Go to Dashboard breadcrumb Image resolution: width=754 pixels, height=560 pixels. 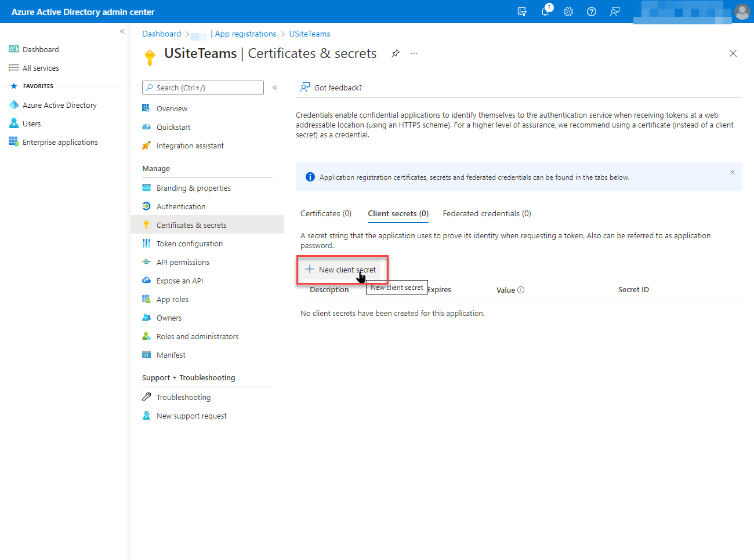[162, 34]
